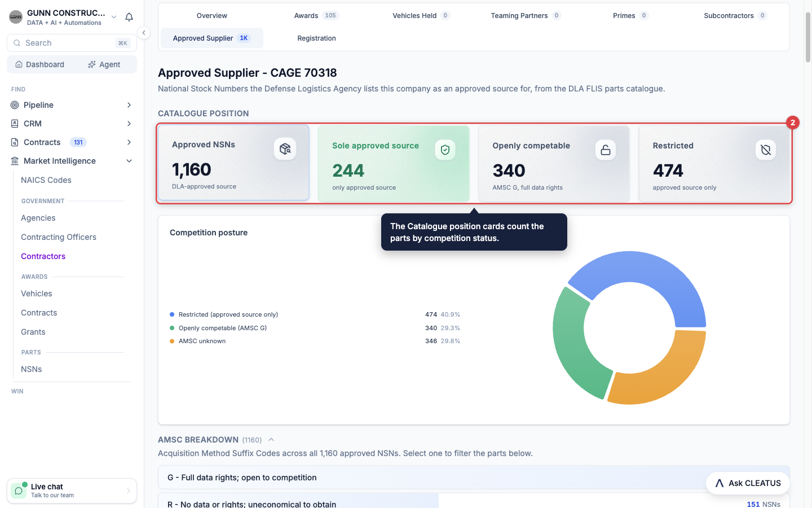Click the Pipeline target icon

tap(15, 105)
